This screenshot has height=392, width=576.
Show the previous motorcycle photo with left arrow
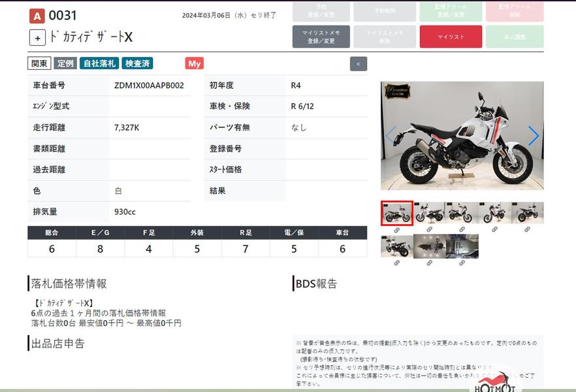[391, 136]
